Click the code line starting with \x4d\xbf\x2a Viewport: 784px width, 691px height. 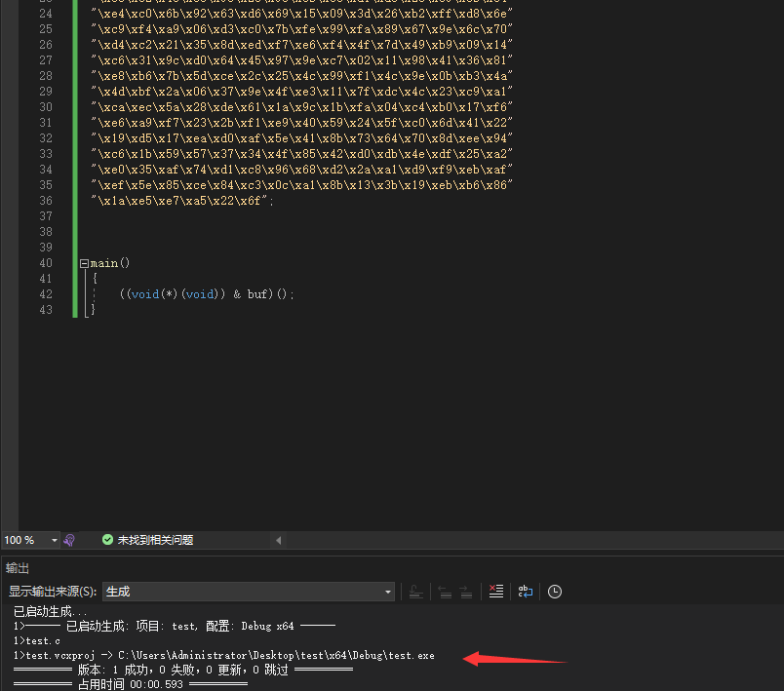point(301,92)
